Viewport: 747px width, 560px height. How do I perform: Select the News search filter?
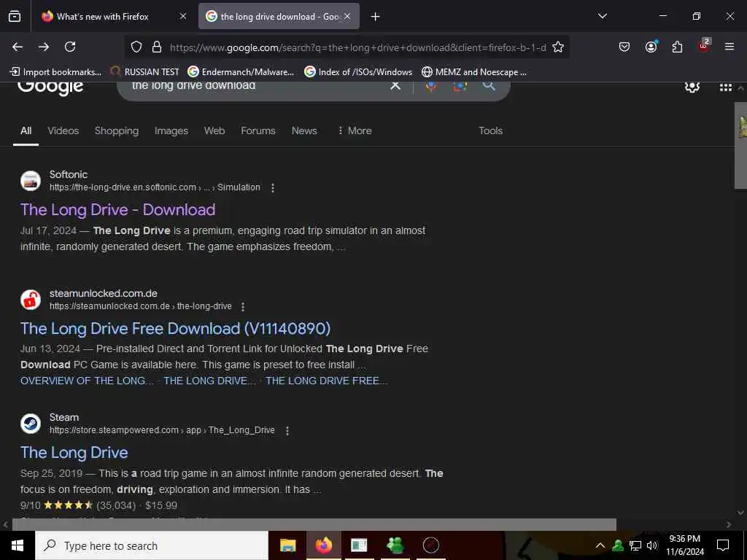click(304, 131)
